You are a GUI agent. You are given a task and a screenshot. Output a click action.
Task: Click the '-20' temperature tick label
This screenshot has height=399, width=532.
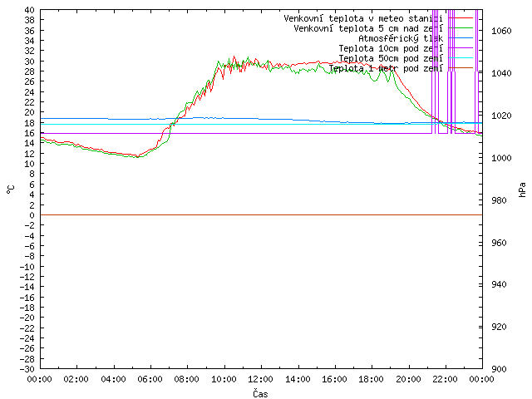tap(27, 318)
